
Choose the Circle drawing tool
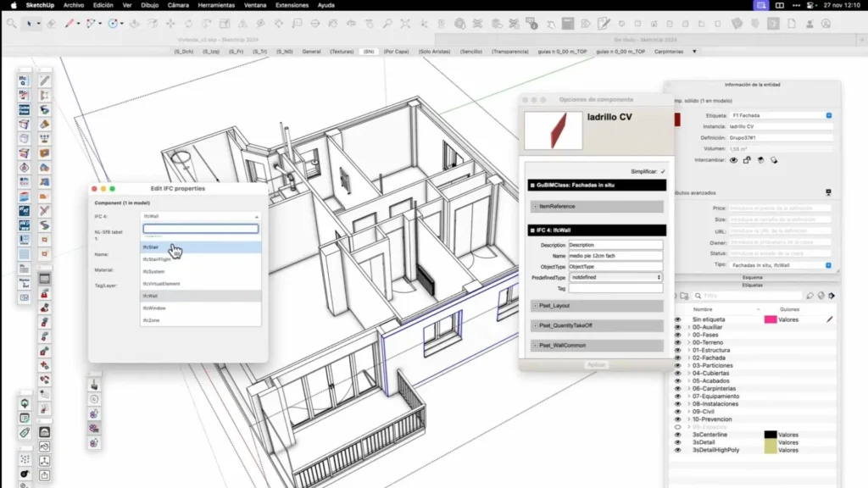tap(113, 24)
